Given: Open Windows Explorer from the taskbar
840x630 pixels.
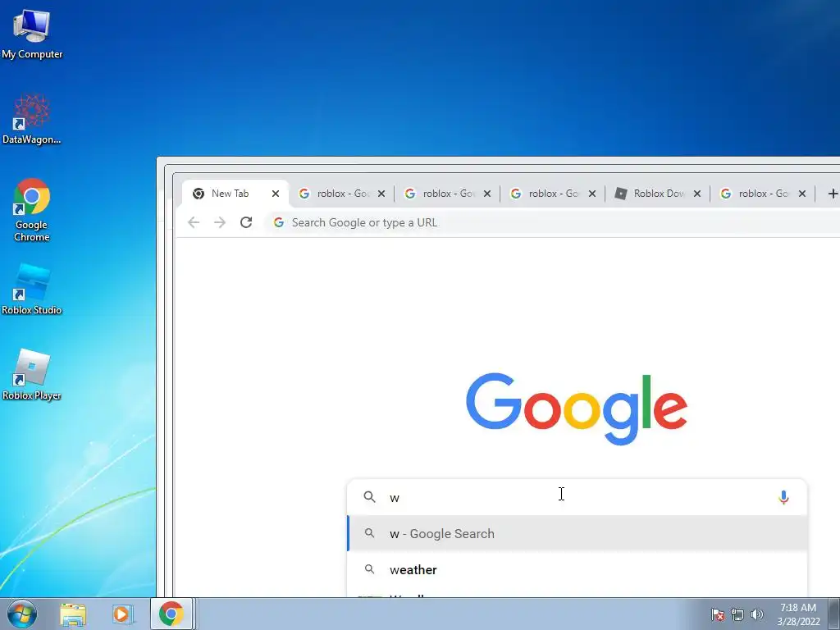Looking at the screenshot, I should pyautogui.click(x=73, y=614).
